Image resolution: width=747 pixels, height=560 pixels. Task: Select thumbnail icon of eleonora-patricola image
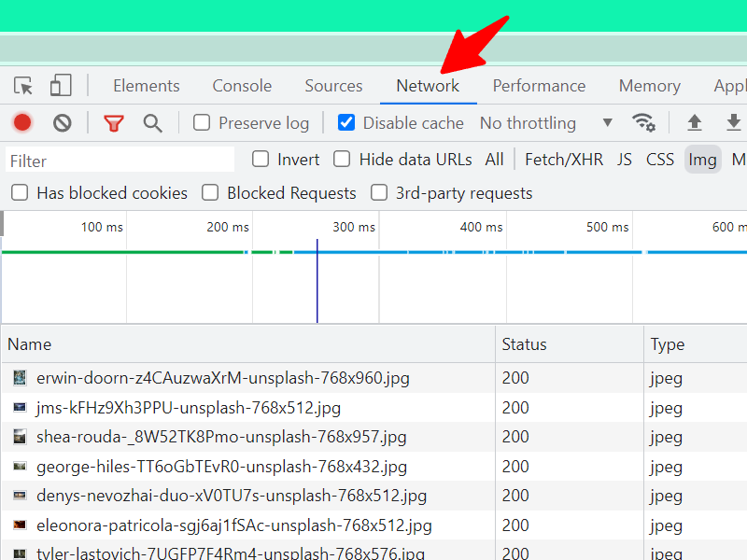20,525
